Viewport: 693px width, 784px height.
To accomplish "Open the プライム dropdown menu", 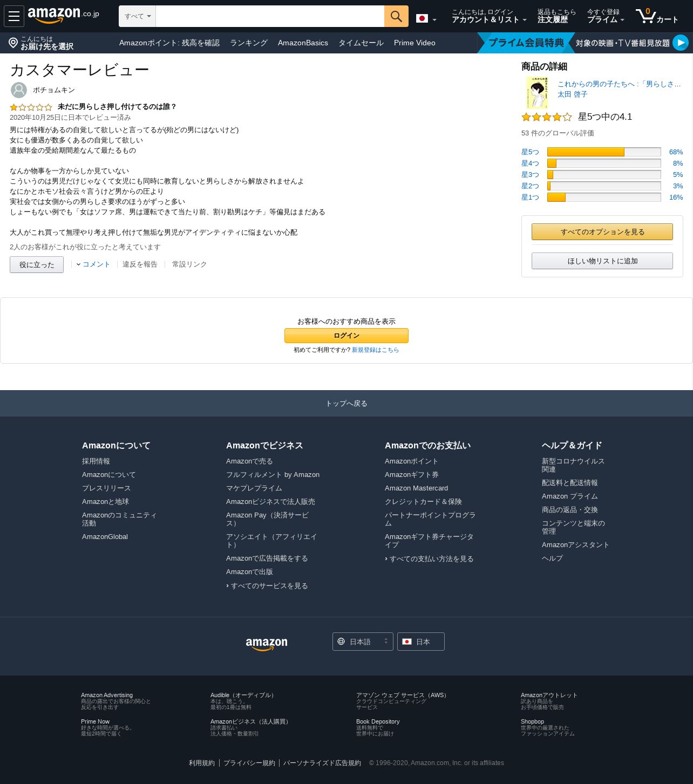I will coord(606,16).
